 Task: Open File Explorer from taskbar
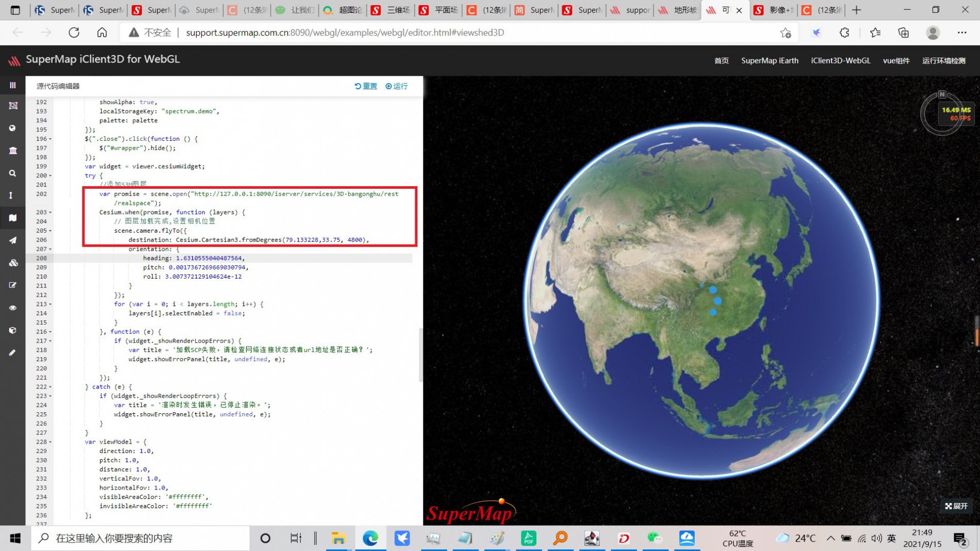pos(338,538)
